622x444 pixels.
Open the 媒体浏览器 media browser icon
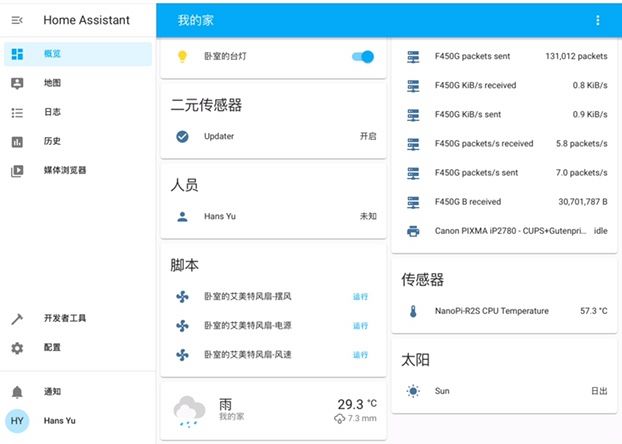coord(17,171)
